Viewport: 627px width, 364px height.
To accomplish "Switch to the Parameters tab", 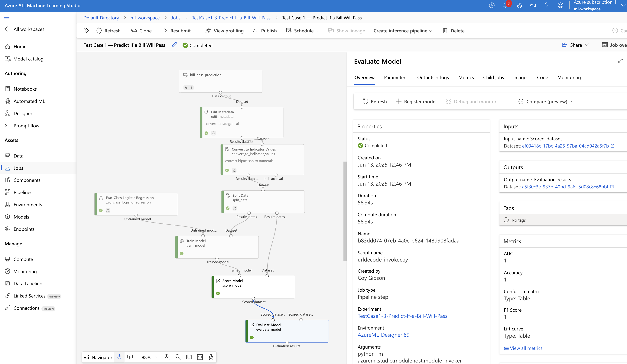I will point(396,77).
